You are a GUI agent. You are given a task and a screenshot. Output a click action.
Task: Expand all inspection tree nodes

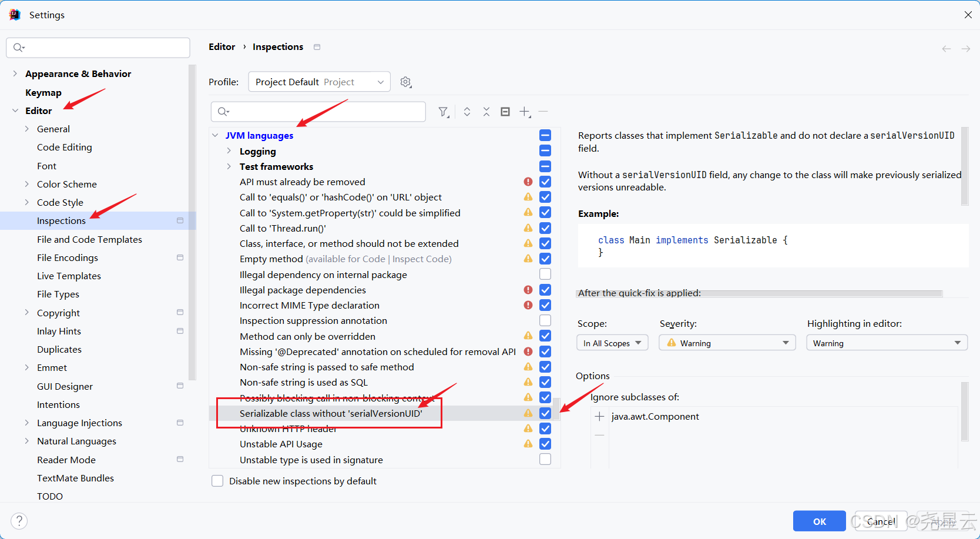pyautogui.click(x=466, y=111)
